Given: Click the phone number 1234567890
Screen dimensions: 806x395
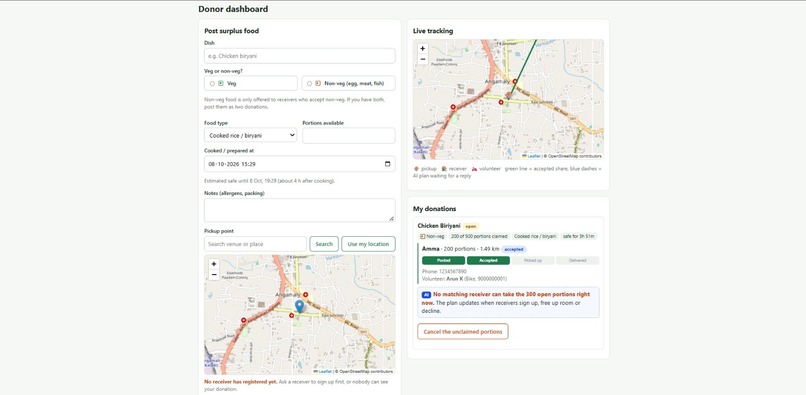Looking at the screenshot, I should [x=453, y=272].
